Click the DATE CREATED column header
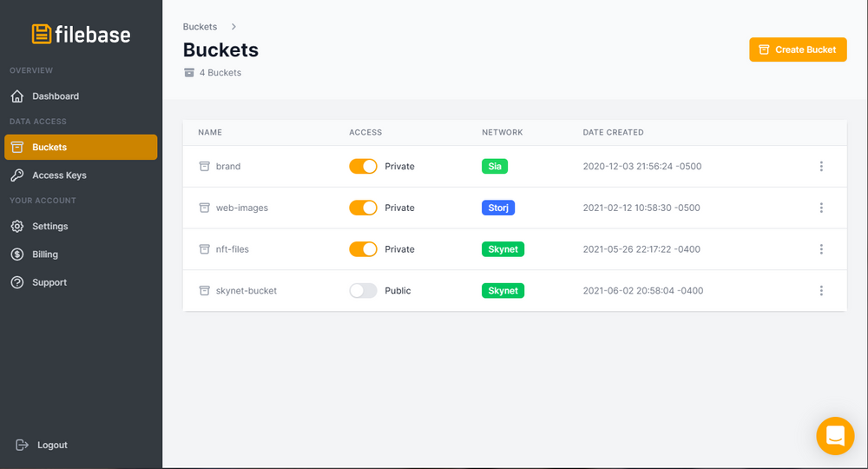868x469 pixels. pyautogui.click(x=614, y=132)
